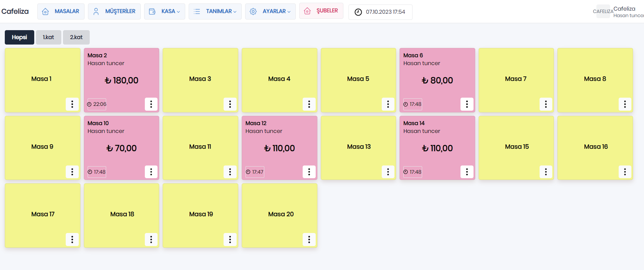Click the kebab icon on Masa 12
The width and height of the screenshot is (644, 270).
click(309, 172)
